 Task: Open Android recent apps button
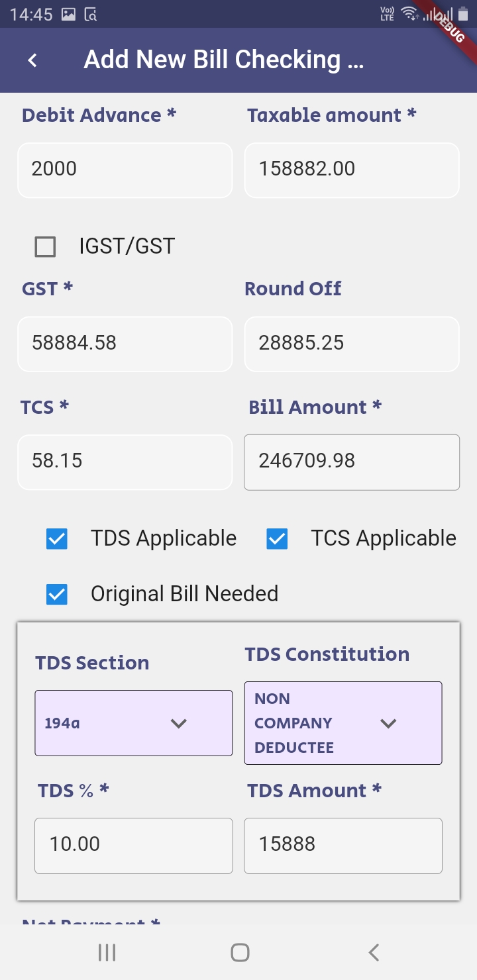107,952
